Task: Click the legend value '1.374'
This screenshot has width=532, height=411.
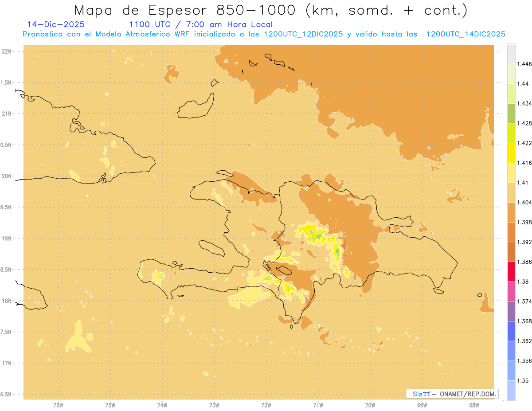Action: tap(525, 301)
